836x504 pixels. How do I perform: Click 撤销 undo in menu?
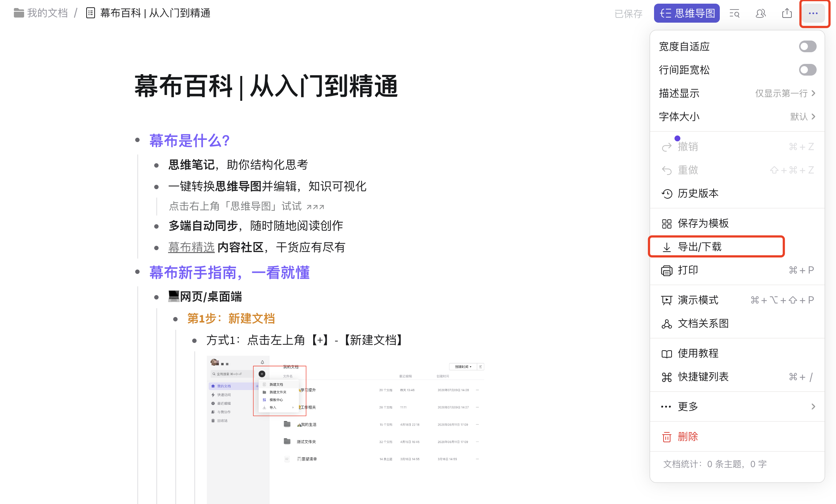click(737, 146)
